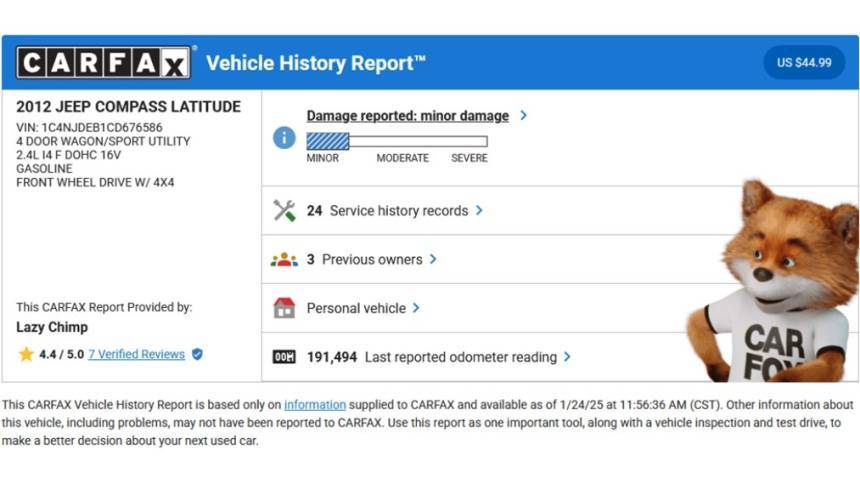
Task: Click the GASOLINE fuel type text
Action: (44, 169)
